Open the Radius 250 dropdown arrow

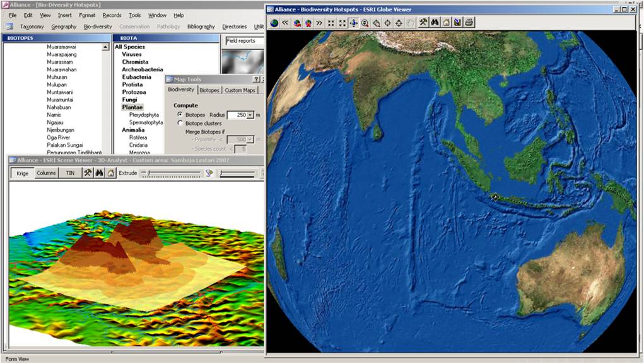point(250,115)
